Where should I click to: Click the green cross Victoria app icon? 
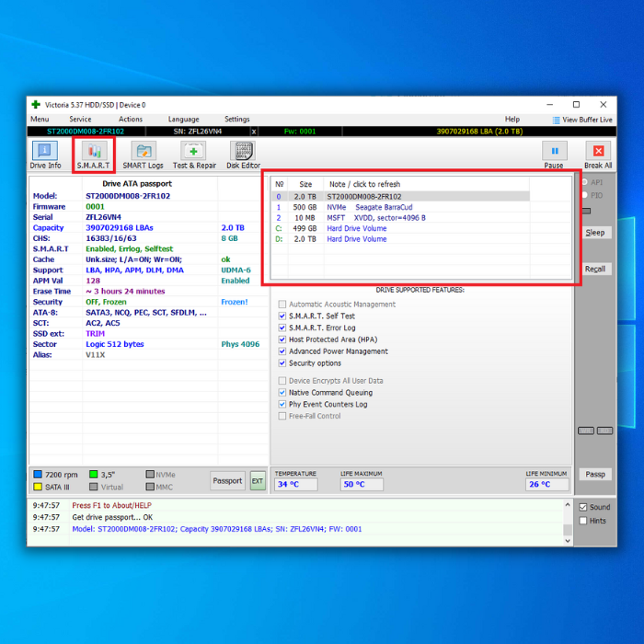[36, 105]
